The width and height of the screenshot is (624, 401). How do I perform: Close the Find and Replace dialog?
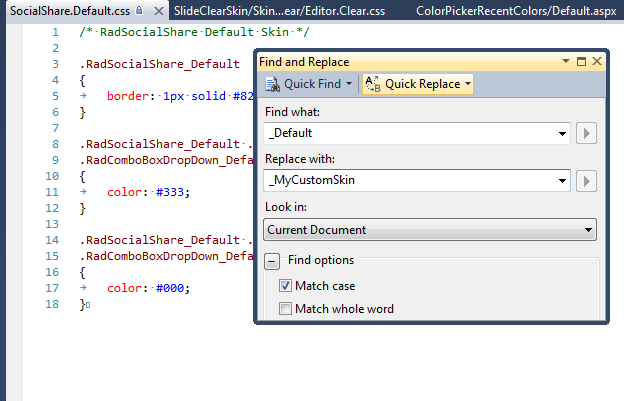click(597, 61)
